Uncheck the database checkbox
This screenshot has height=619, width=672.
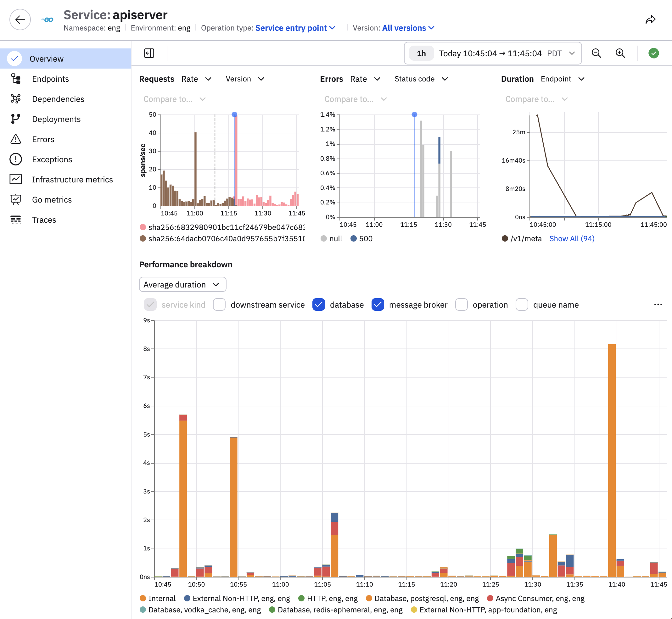point(319,304)
